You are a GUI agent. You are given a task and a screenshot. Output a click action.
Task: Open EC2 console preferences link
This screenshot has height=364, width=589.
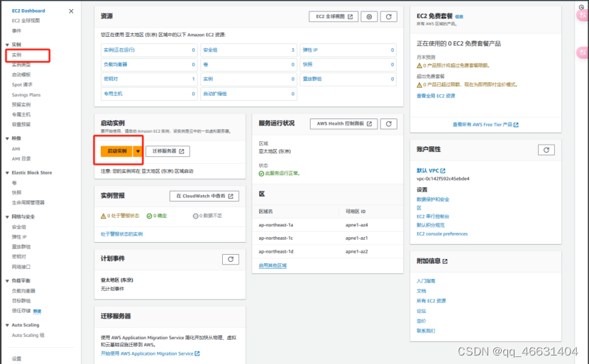(x=442, y=234)
